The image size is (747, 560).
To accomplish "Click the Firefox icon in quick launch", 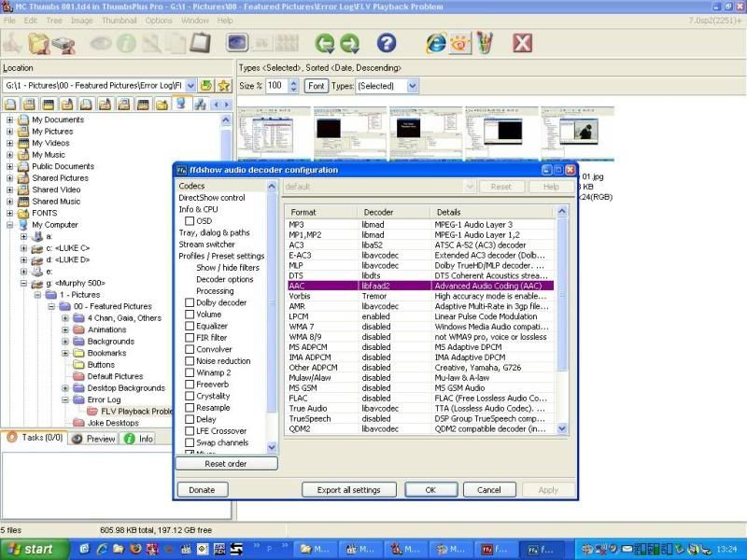I will click(135, 549).
